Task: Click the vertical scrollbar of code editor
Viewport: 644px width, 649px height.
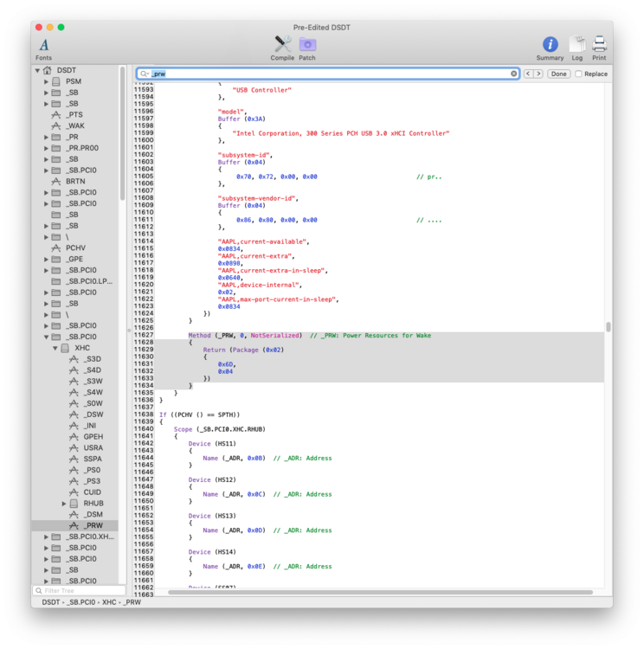Action: [x=608, y=327]
